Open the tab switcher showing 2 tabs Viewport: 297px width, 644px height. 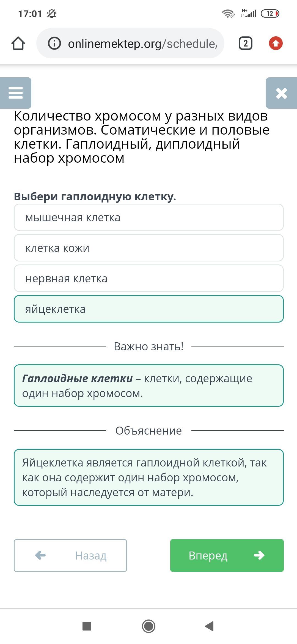pos(245,43)
